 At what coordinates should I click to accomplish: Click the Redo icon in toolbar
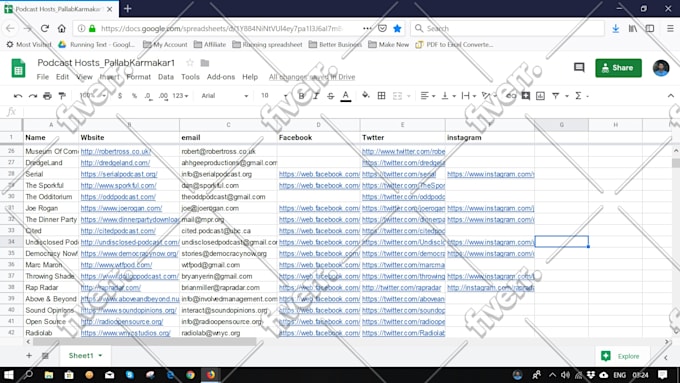point(33,96)
